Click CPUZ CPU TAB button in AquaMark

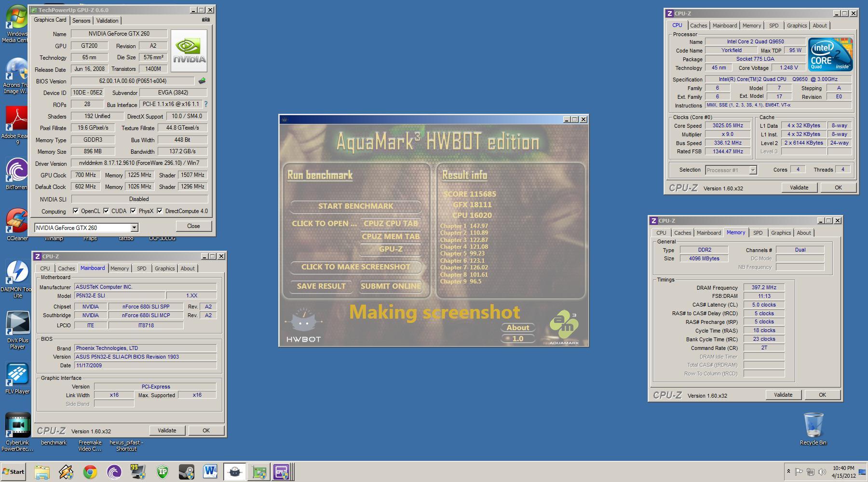391,223
